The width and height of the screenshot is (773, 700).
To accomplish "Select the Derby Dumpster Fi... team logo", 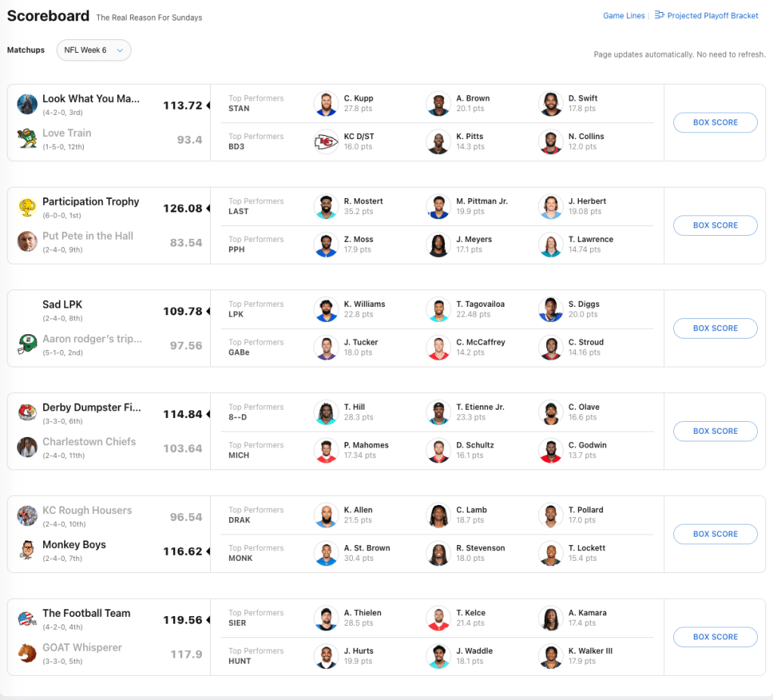I will (x=27, y=413).
